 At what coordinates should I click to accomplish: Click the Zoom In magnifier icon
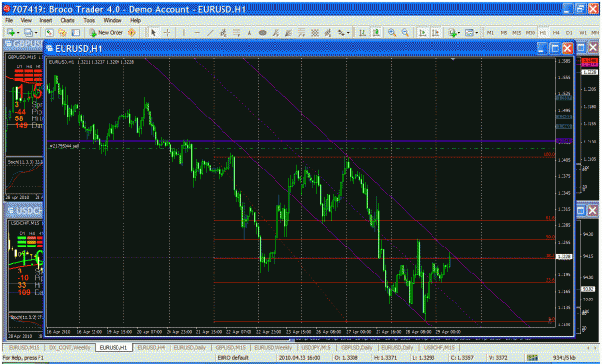click(x=392, y=33)
